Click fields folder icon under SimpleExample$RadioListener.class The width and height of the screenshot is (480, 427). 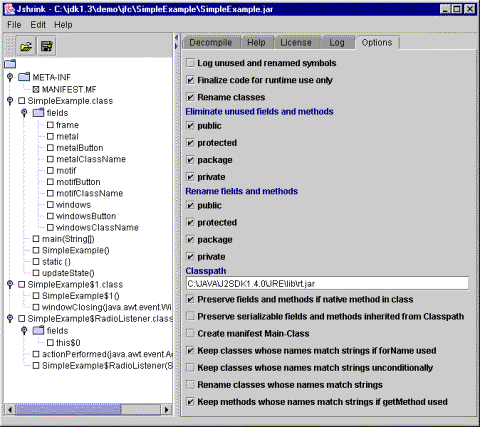38,331
